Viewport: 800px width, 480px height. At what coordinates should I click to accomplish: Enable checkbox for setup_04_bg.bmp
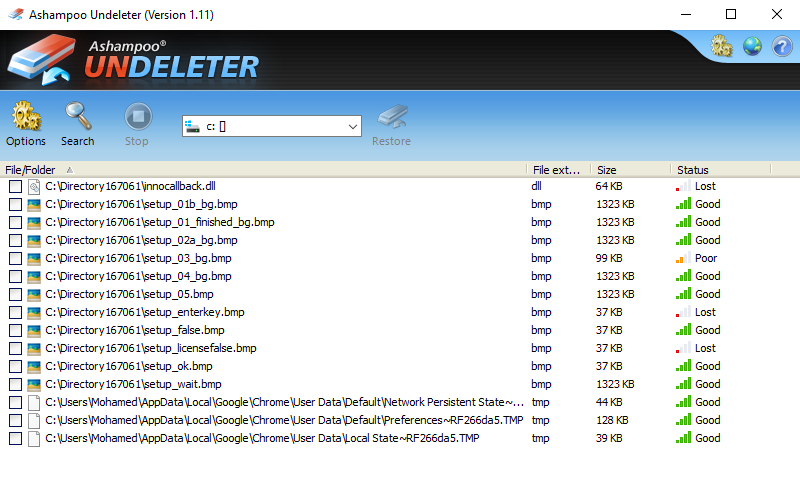(x=15, y=276)
